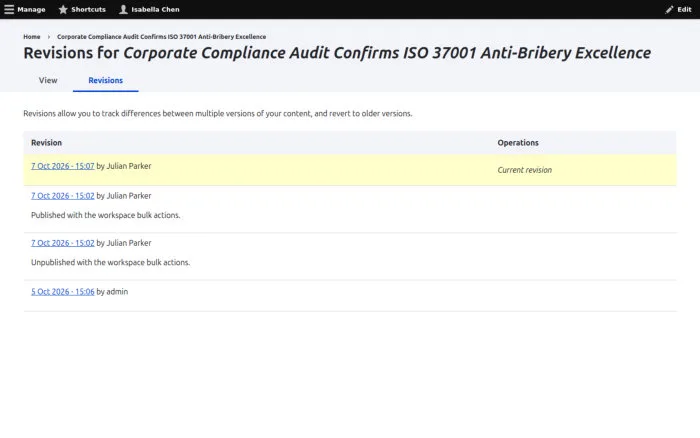This screenshot has width=700, height=438.
Task: Switch to the View tab
Action: tap(48, 80)
